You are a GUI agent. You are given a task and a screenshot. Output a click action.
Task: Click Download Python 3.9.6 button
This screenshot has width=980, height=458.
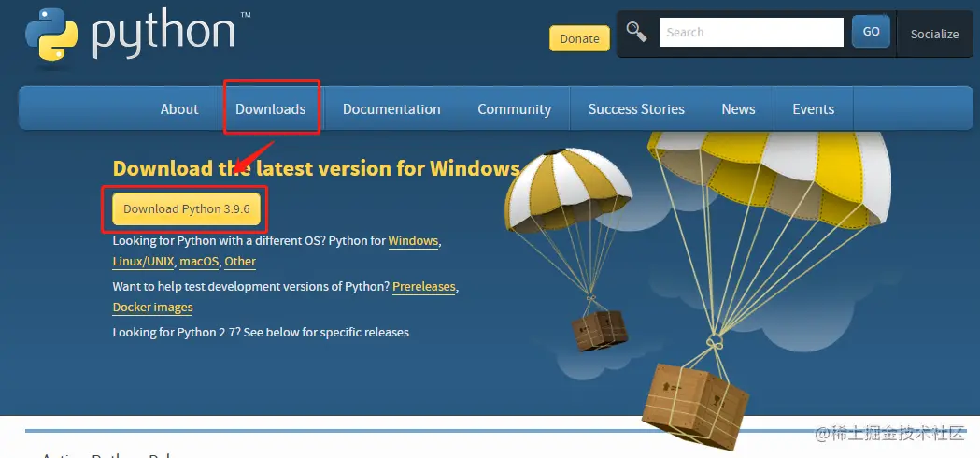coord(186,209)
